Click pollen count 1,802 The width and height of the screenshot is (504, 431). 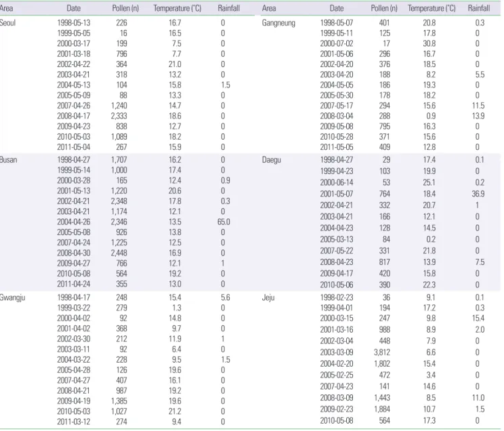pyautogui.click(x=382, y=364)
